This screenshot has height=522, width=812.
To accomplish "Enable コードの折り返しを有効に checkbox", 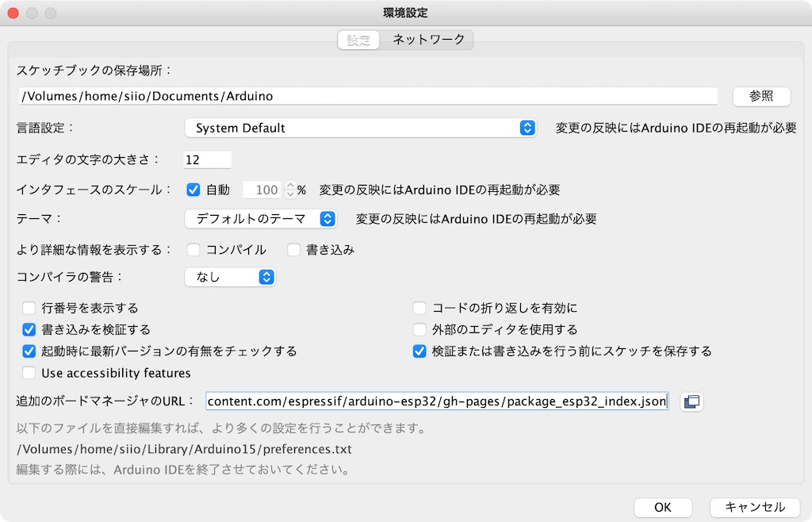I will 419,308.
